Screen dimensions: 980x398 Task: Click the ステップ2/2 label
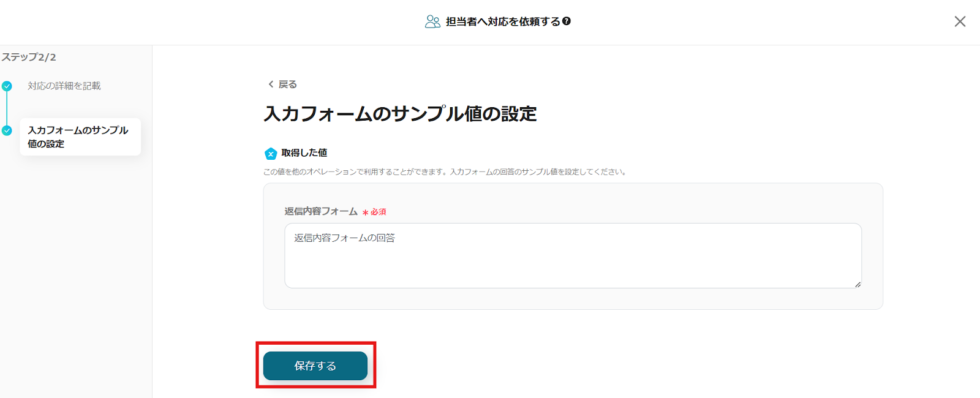pyautogui.click(x=29, y=57)
